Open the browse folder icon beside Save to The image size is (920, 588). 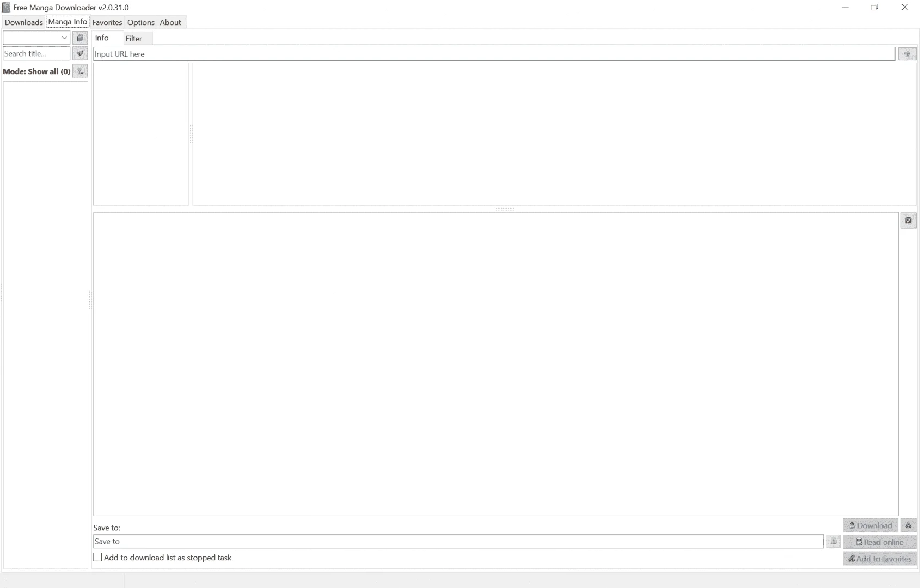[833, 542]
